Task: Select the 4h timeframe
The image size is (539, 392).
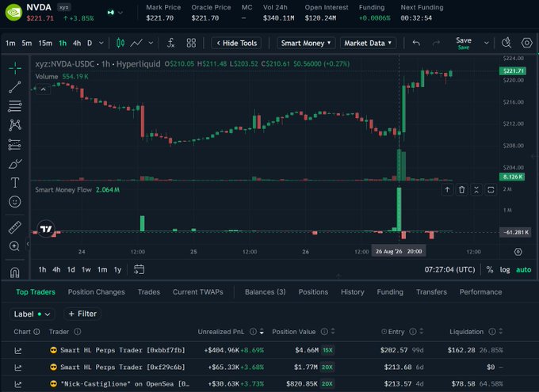Action: tap(77, 44)
